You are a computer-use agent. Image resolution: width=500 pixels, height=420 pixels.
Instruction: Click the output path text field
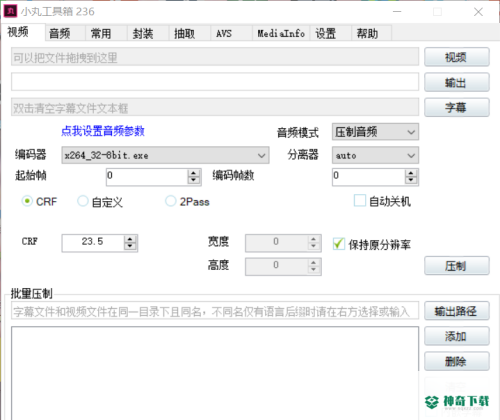coord(215,82)
